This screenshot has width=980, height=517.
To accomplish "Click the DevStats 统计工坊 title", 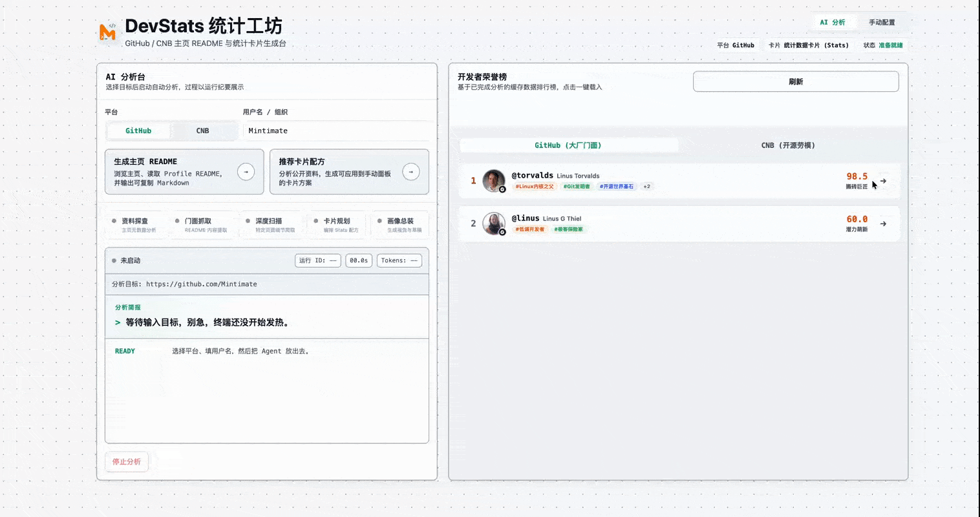I will coord(204,26).
